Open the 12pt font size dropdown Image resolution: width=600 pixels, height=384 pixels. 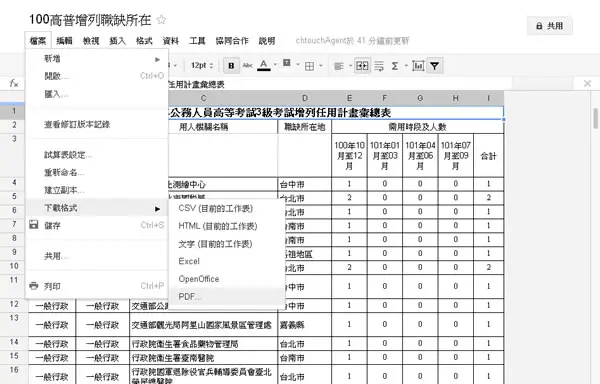pos(202,65)
